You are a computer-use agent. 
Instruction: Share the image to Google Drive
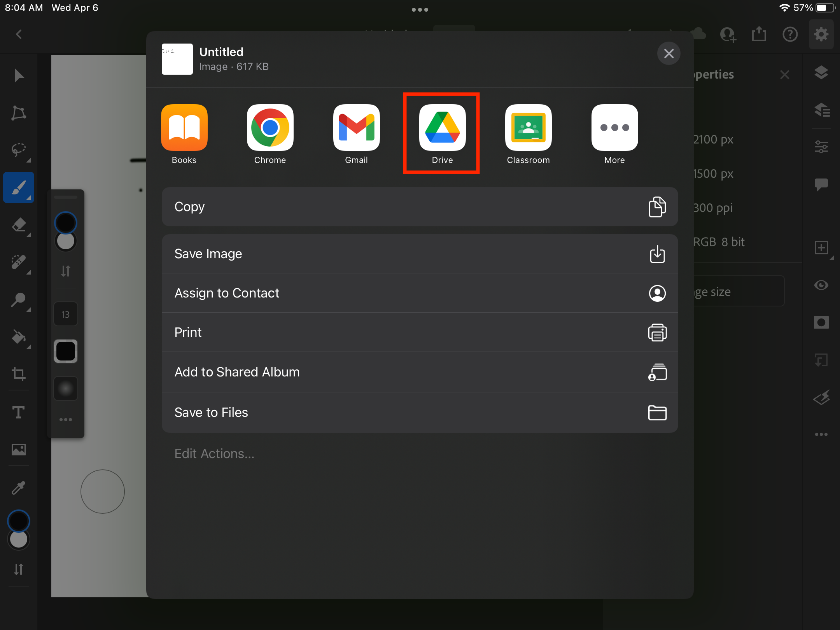pos(442,128)
